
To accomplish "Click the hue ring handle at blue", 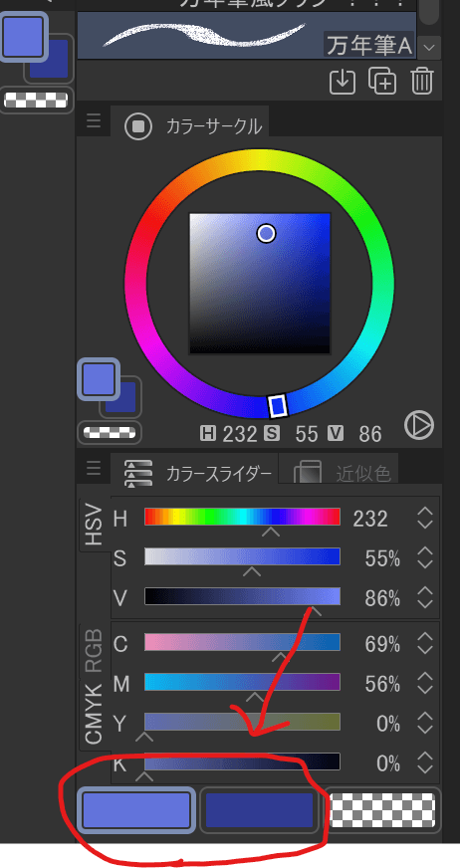I will click(278, 406).
